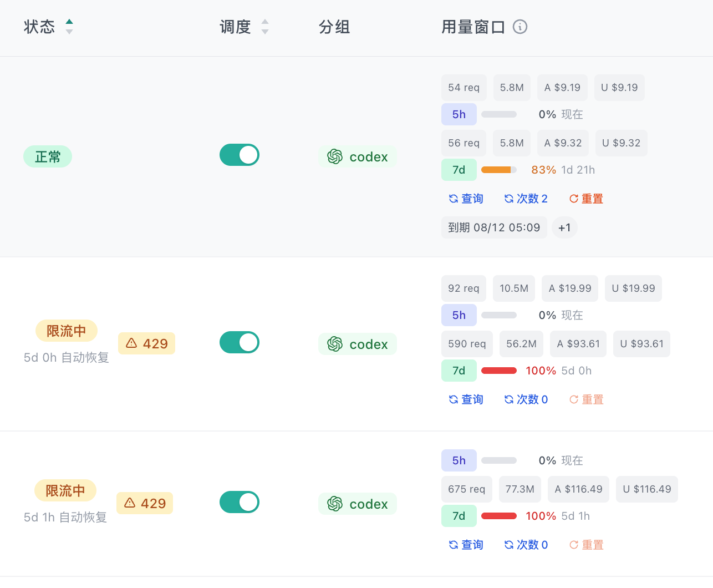This screenshot has height=588, width=713.
Task: Click the 正常 status badge
Action: tap(48, 156)
